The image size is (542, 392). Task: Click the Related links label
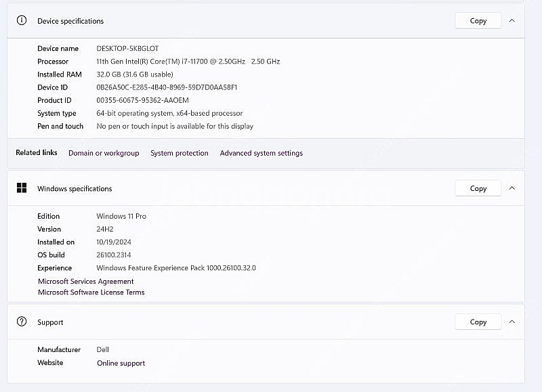point(37,152)
